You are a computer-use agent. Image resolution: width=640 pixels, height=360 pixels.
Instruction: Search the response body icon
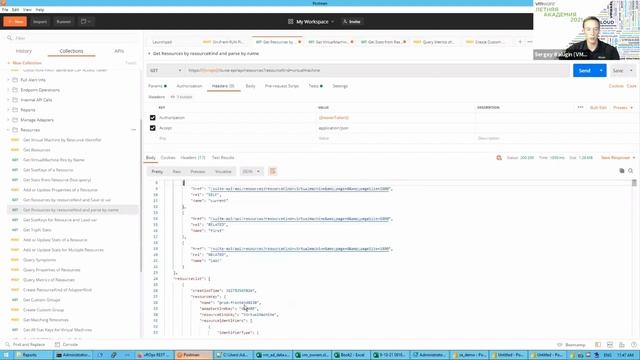point(631,171)
